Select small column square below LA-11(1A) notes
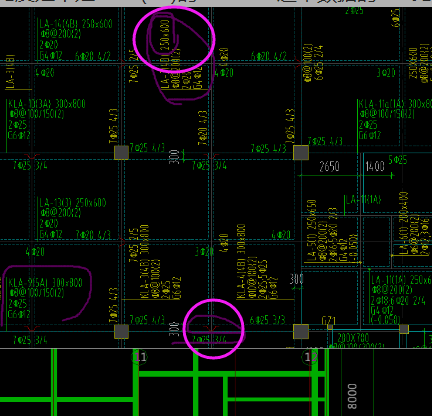This screenshot has height=416, width=432. point(404,329)
